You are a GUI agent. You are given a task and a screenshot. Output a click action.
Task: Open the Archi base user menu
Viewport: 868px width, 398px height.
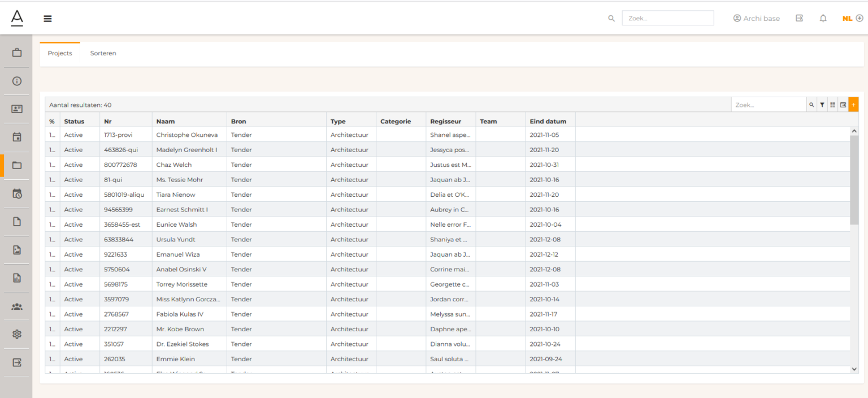[756, 19]
